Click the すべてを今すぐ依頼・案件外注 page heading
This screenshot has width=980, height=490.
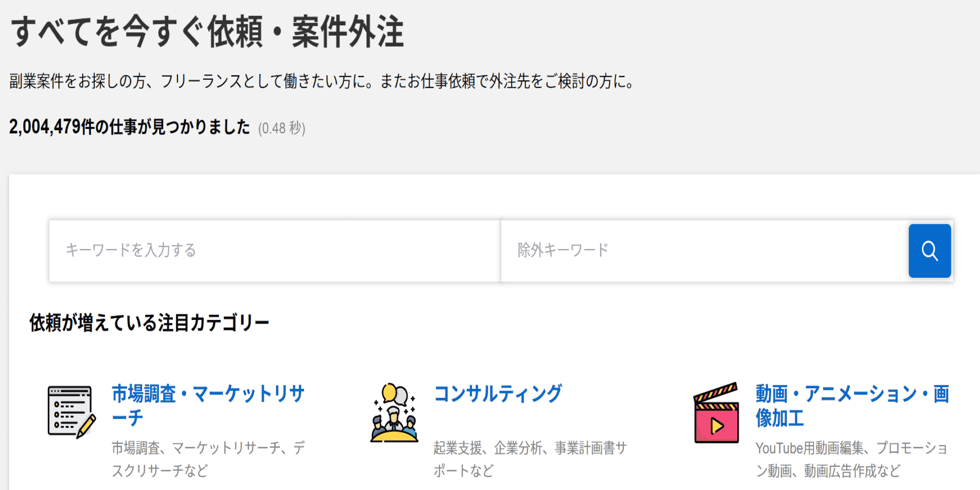tap(207, 31)
